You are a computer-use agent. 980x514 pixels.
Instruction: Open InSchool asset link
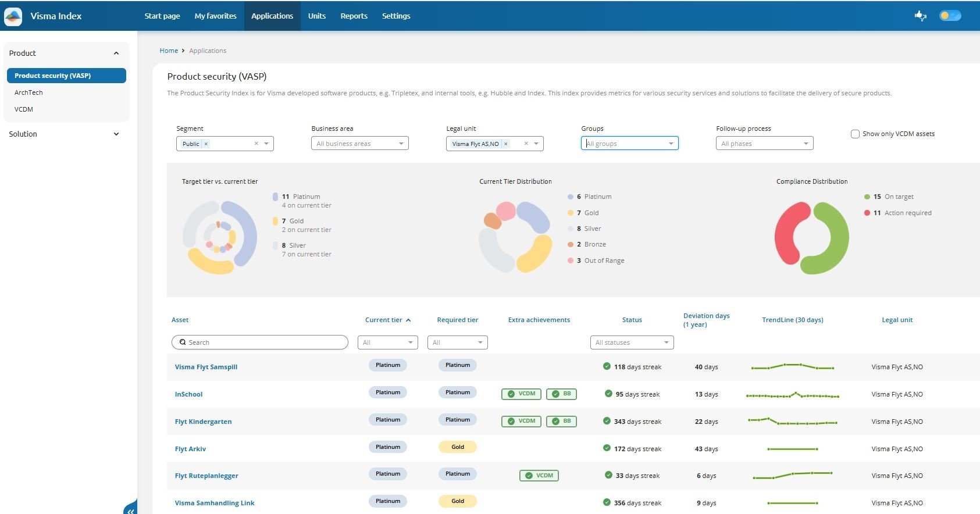[188, 394]
